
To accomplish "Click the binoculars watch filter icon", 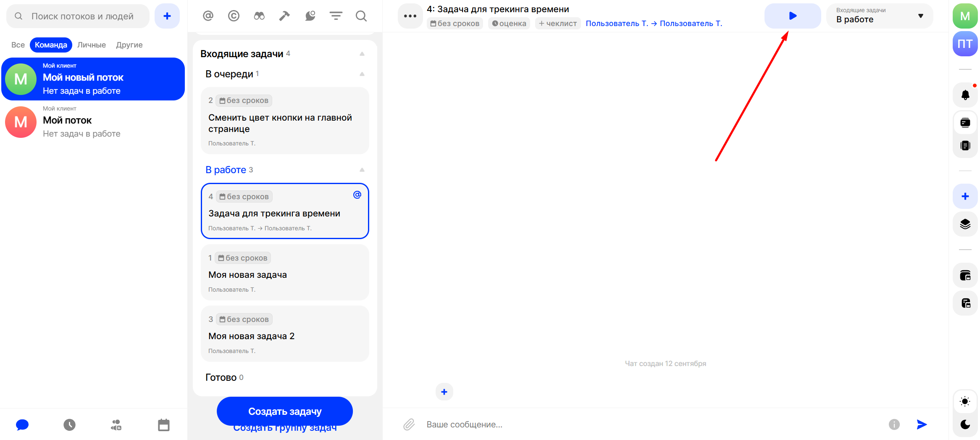I will click(x=259, y=16).
